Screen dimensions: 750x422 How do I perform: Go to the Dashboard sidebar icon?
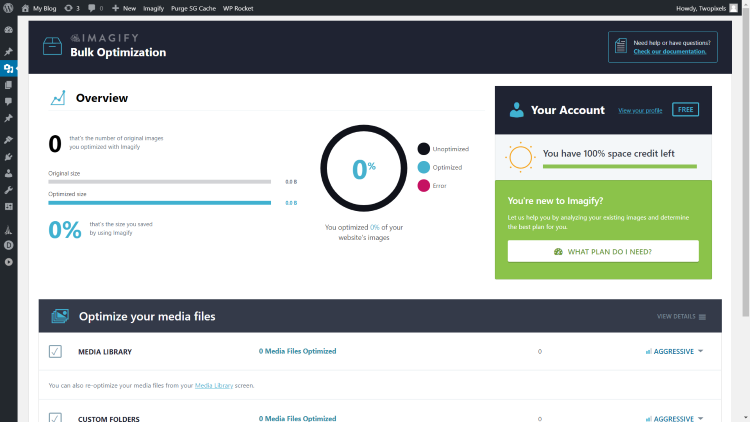tap(9, 30)
